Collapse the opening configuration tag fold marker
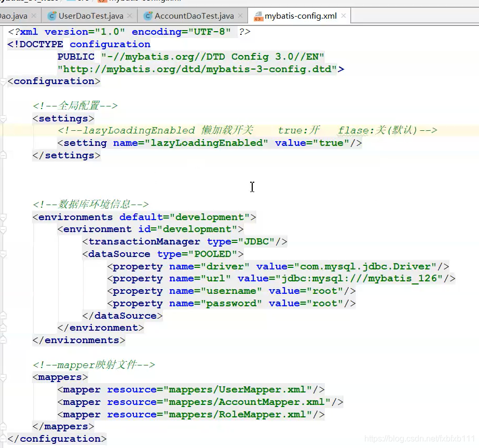Screen dimensions: 479x448 [x=3, y=82]
